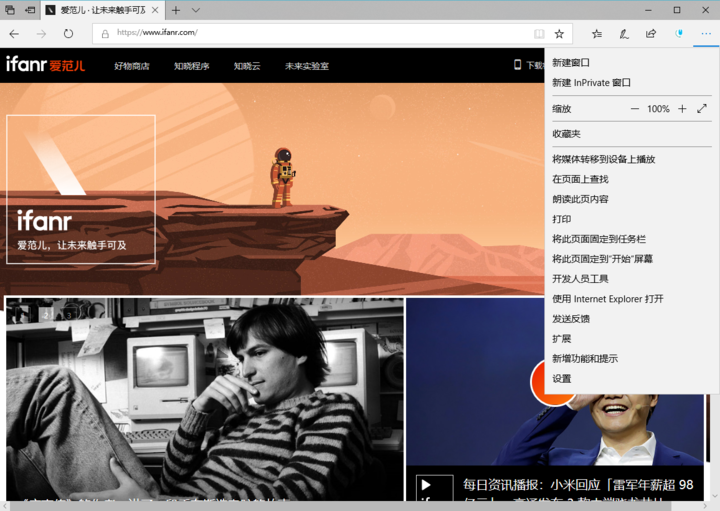This screenshot has height=511, width=720.
Task: Click the browser refresh button
Action: click(68, 33)
